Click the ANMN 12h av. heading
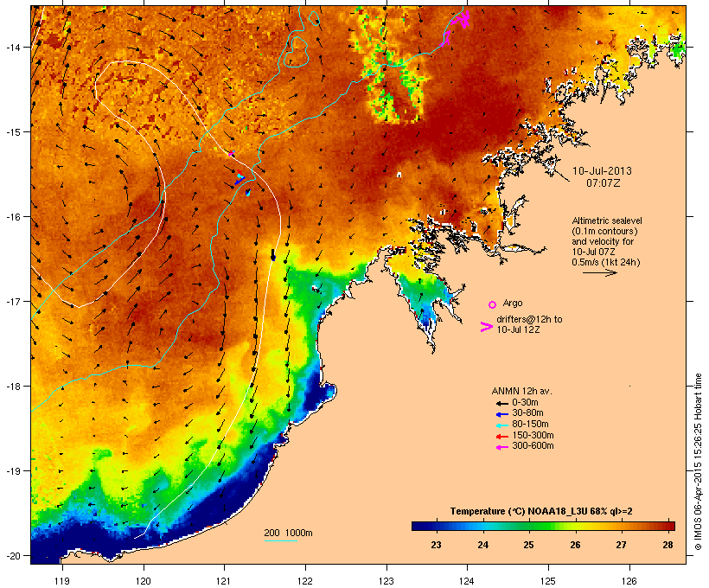Viewport: 709px width, 588px height. 521,391
